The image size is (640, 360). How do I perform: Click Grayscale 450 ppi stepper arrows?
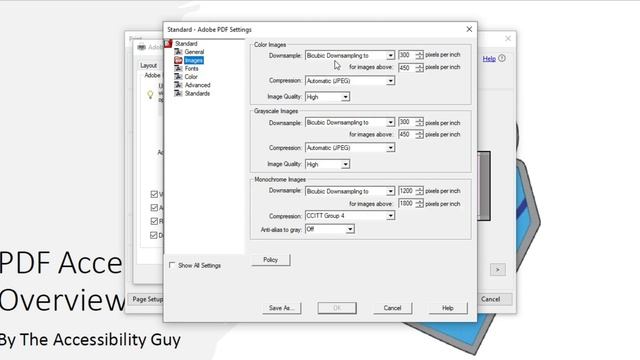coord(419,134)
